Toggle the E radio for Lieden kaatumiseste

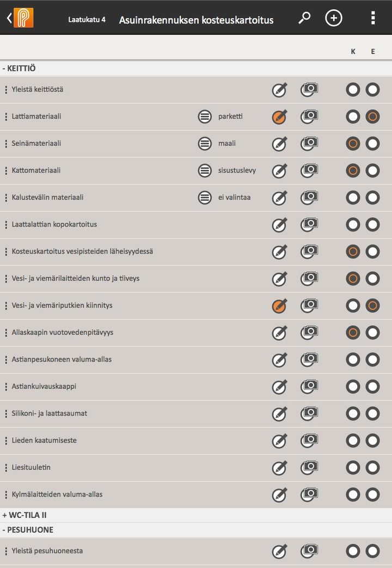pyautogui.click(x=372, y=440)
